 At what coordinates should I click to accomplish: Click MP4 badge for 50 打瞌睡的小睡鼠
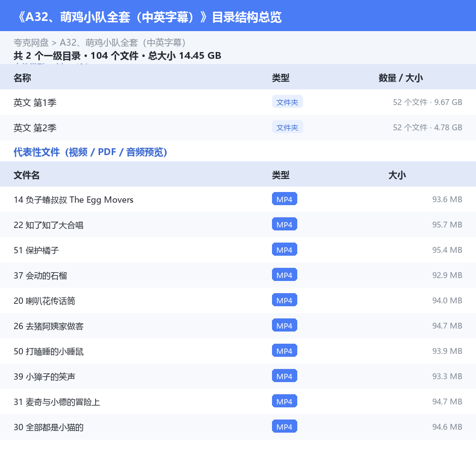point(285,350)
